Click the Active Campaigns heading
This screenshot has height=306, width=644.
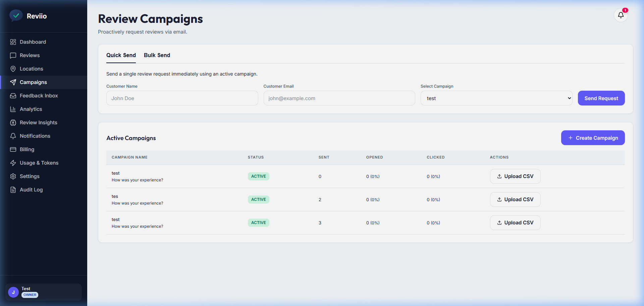point(131,138)
